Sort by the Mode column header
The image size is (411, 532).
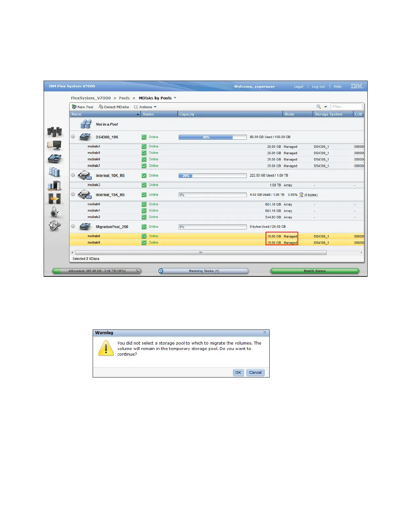[x=298, y=114]
